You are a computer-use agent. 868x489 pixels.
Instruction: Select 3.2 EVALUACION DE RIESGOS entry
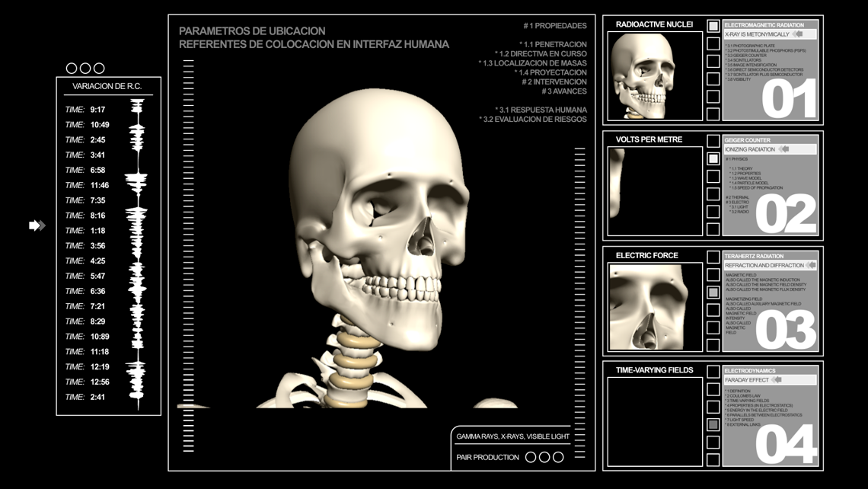533,119
